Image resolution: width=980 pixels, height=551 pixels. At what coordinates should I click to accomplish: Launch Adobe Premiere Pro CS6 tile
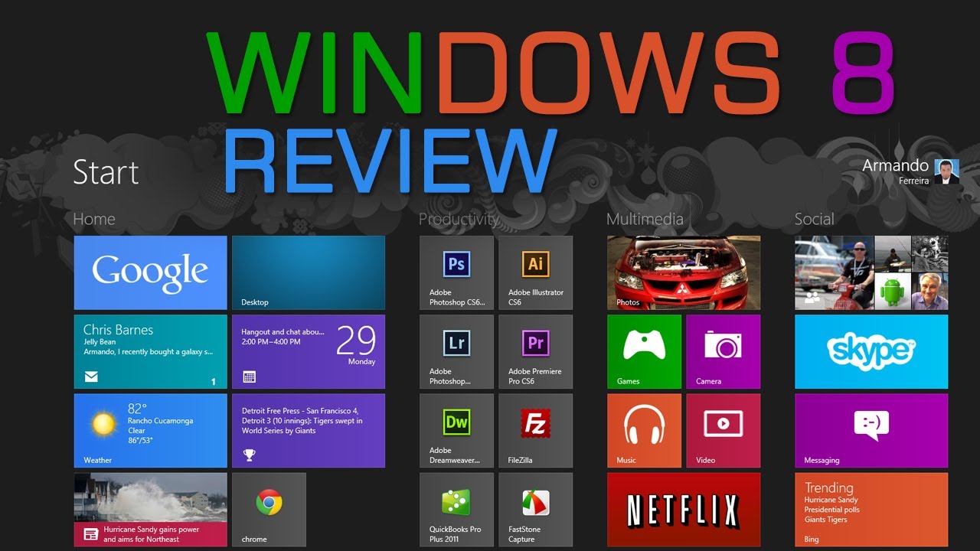tap(536, 351)
